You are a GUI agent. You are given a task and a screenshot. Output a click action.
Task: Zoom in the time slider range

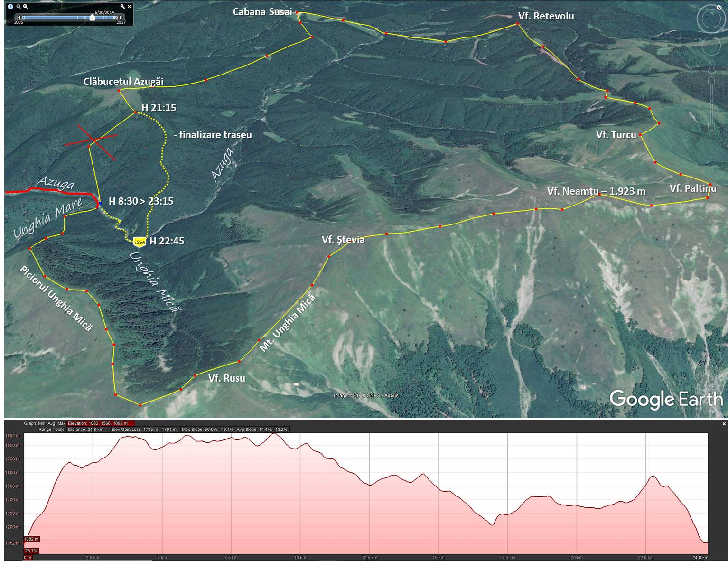(x=26, y=7)
